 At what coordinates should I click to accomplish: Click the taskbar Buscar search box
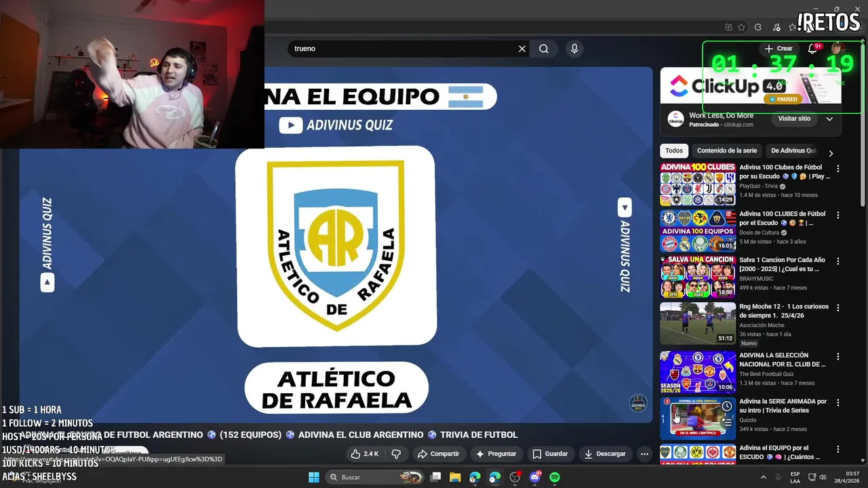pos(376,477)
